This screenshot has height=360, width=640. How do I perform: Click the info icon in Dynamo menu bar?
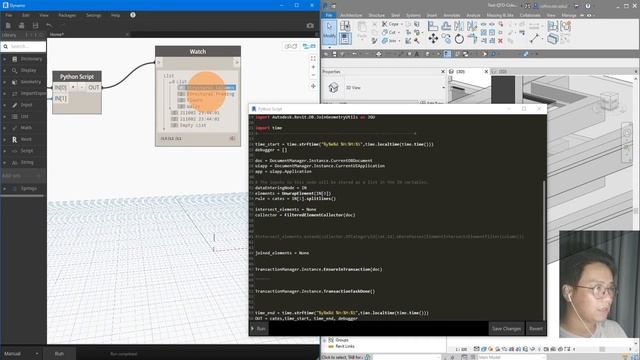click(133, 15)
